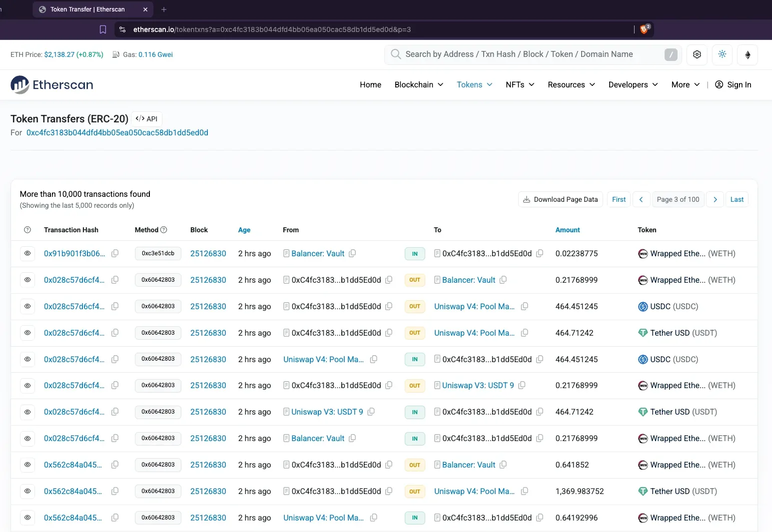Toggle the eye preview for transaction 0x91b901f3b06
This screenshot has height=532, width=772.
coord(27,253)
